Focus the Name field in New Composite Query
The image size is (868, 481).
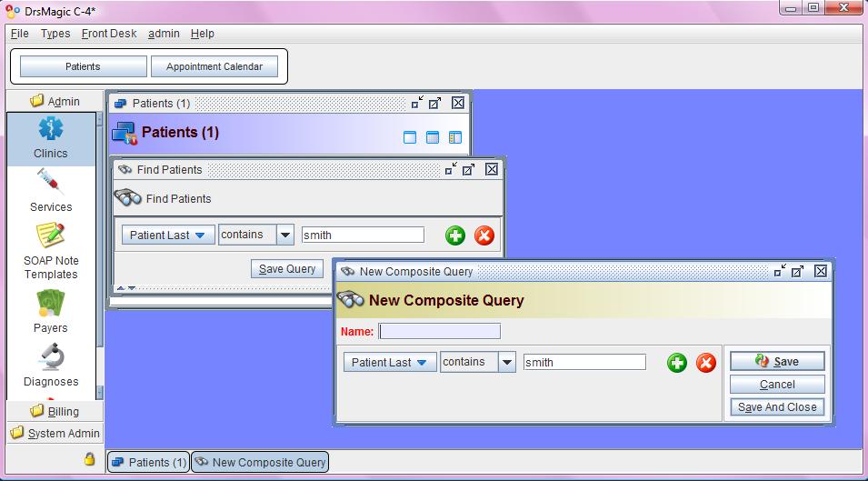(440, 331)
